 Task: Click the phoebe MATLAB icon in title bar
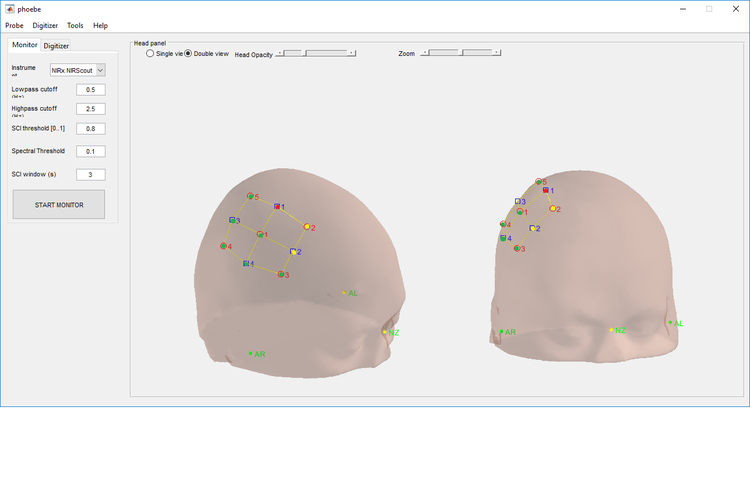coord(10,9)
